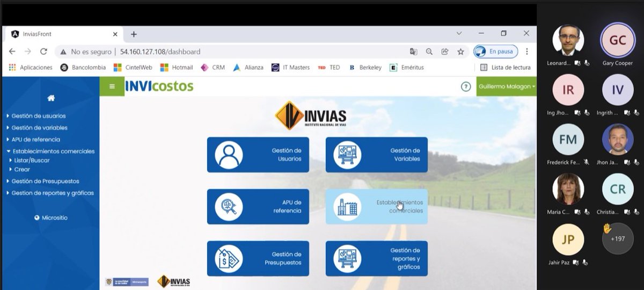This screenshot has height=290, width=644.
Task: Select the IR participant avatar
Action: tap(568, 90)
